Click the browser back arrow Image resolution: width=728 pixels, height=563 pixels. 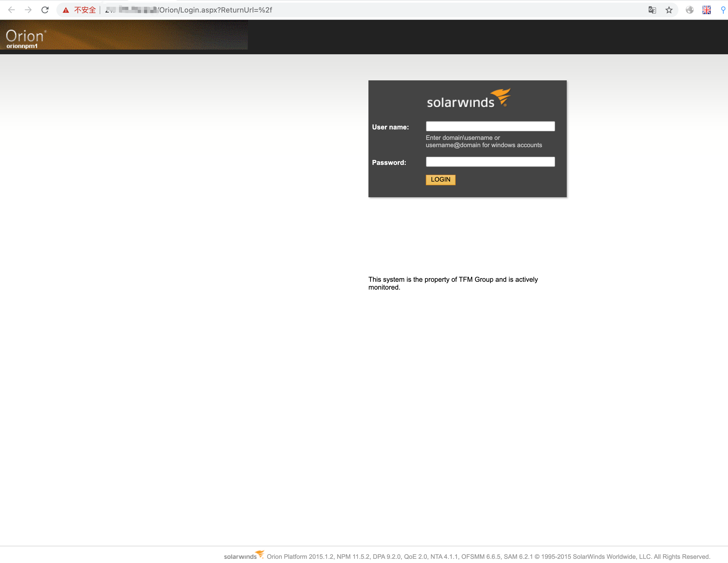click(11, 10)
